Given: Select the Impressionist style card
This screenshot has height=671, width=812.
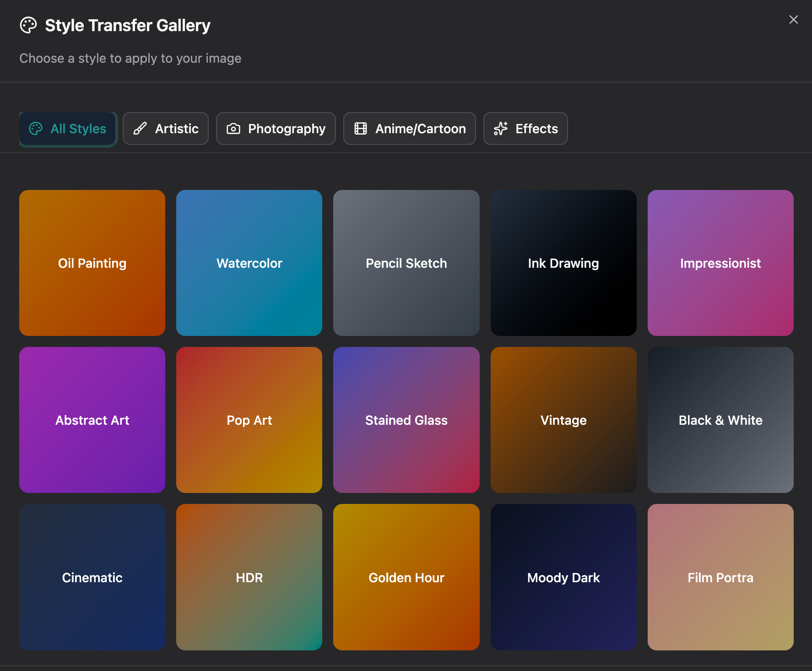Looking at the screenshot, I should pos(720,263).
